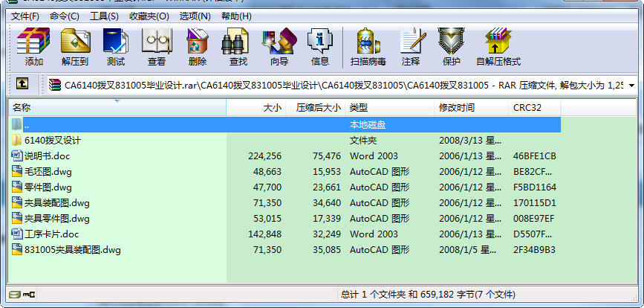The height and width of the screenshot is (308, 644).
Task: Sort by the CRC32 column header
Action: click(535, 108)
